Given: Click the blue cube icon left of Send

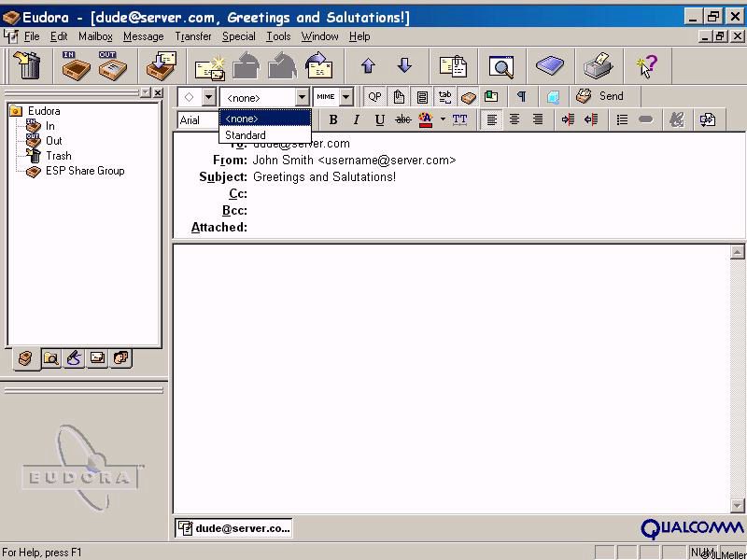Looking at the screenshot, I should coord(553,97).
